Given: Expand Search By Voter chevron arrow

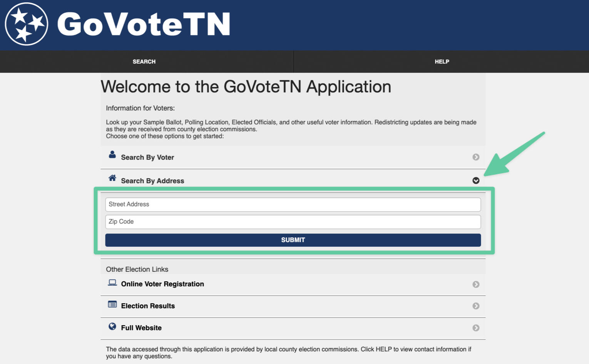Looking at the screenshot, I should 476,157.
